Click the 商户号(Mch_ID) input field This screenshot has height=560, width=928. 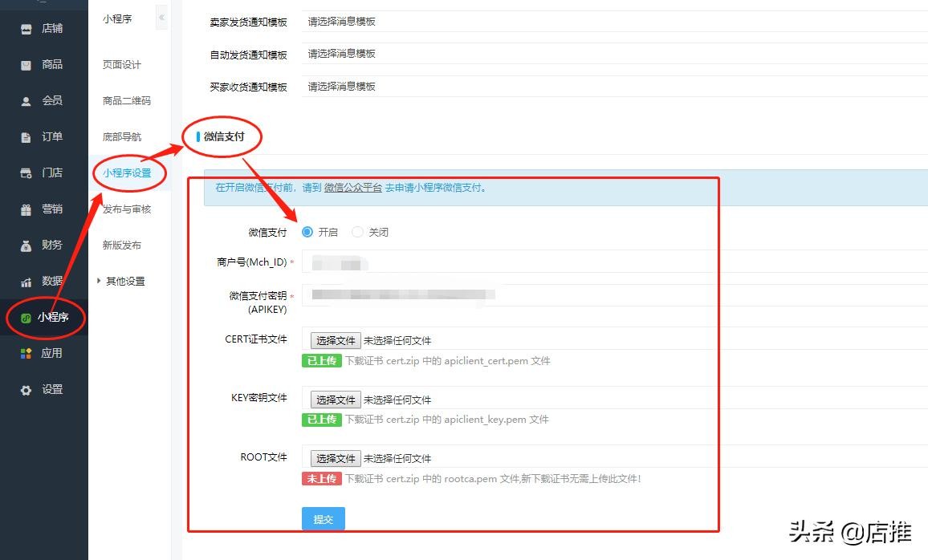(610, 262)
